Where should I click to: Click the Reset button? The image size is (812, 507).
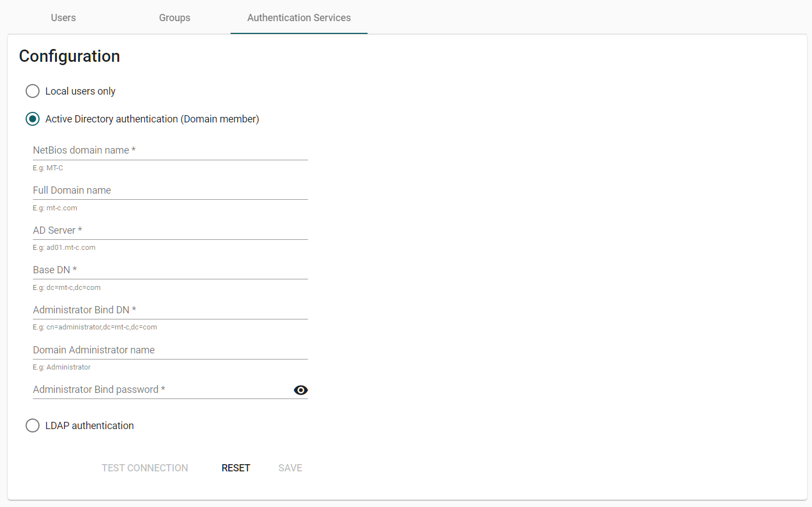(x=236, y=468)
